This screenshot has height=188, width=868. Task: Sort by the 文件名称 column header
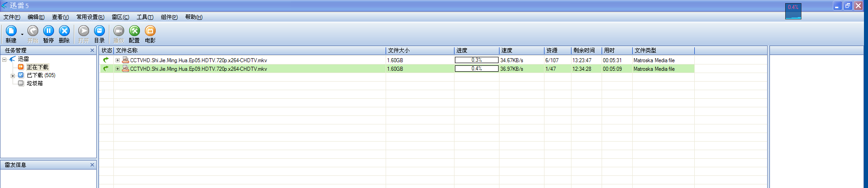[250, 50]
